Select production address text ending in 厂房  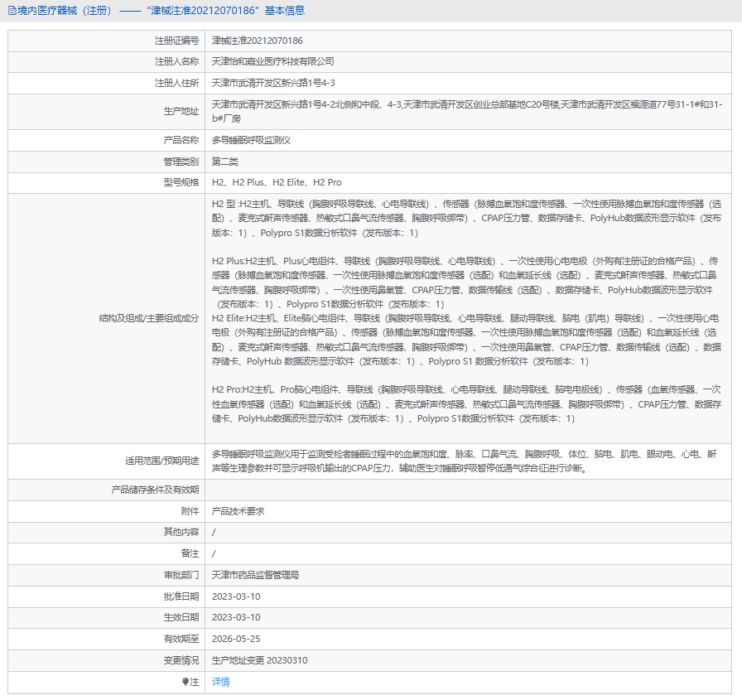pyautogui.click(x=467, y=111)
